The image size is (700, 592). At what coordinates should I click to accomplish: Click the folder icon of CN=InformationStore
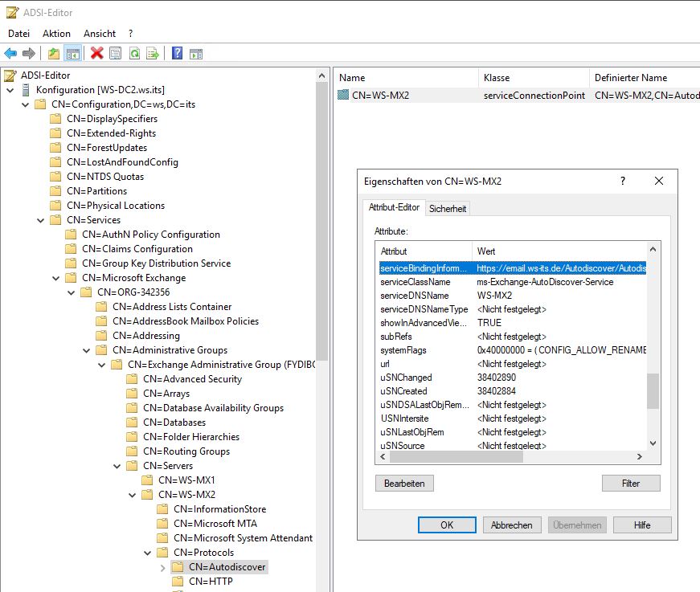point(162,509)
